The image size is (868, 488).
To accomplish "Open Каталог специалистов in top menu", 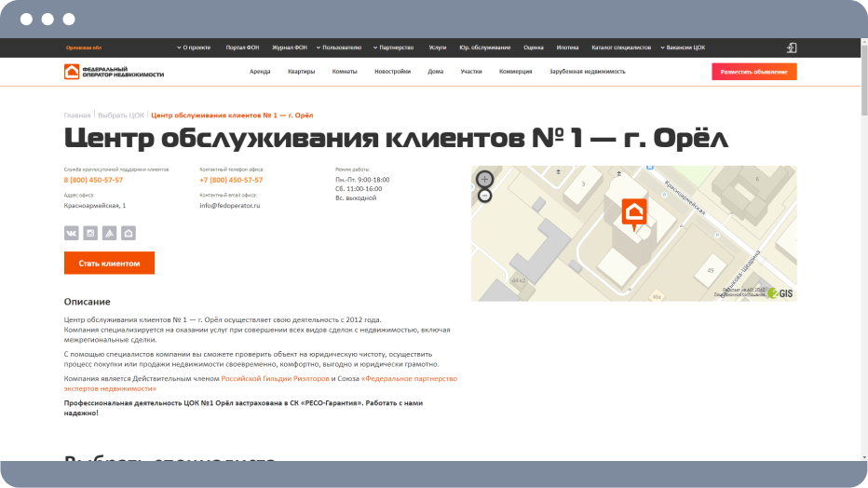I will 621,47.
